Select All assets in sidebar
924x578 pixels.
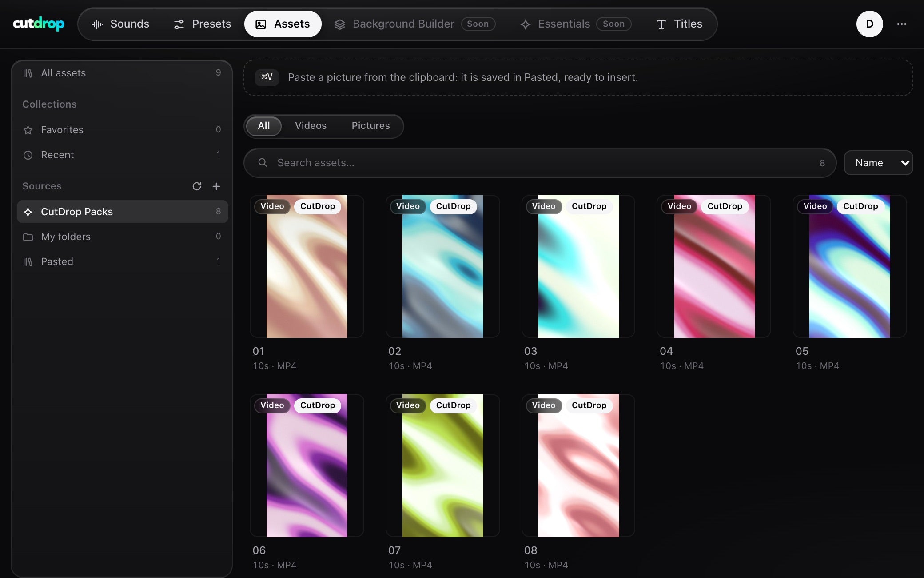(x=122, y=73)
